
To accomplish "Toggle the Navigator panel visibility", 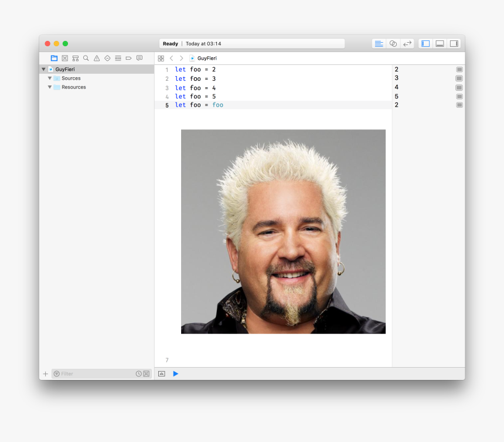I will [425, 44].
